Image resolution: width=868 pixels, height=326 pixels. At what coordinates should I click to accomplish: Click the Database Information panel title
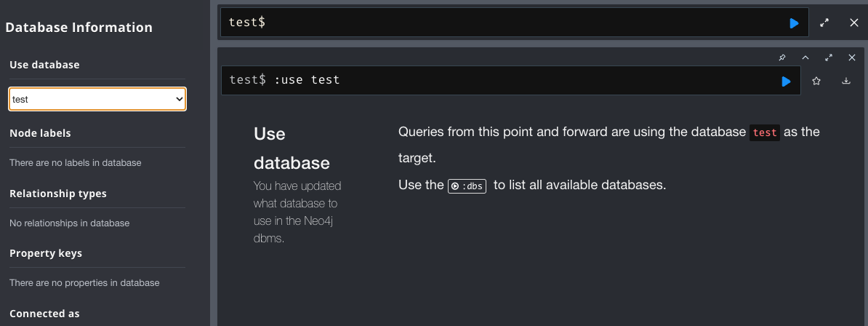click(x=79, y=27)
